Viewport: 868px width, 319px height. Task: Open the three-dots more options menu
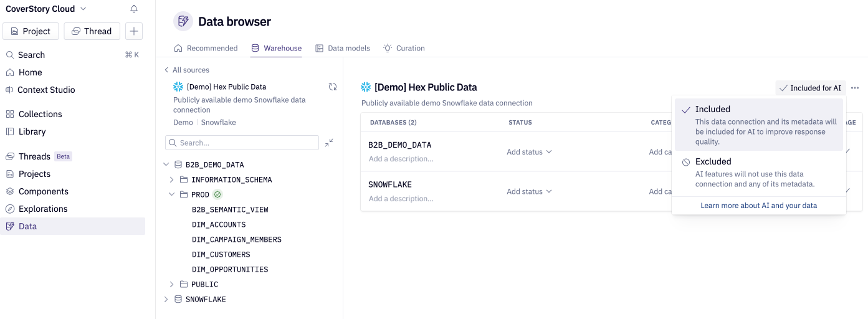pos(855,88)
